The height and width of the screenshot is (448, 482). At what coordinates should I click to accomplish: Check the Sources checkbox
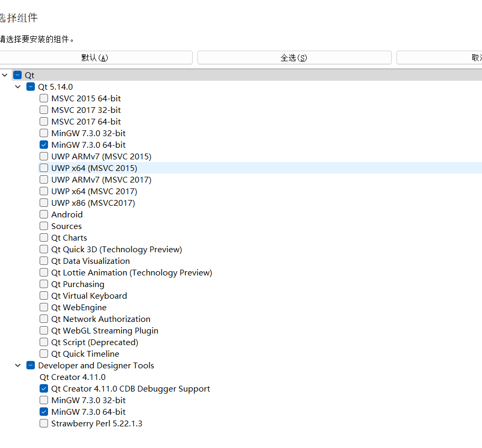pyautogui.click(x=44, y=226)
